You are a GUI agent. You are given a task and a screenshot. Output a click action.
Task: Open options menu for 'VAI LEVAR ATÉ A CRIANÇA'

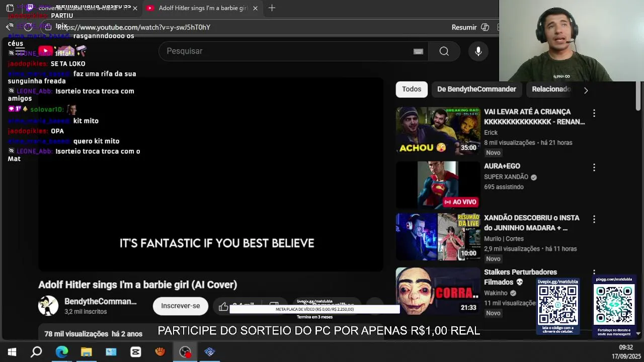[x=594, y=113]
